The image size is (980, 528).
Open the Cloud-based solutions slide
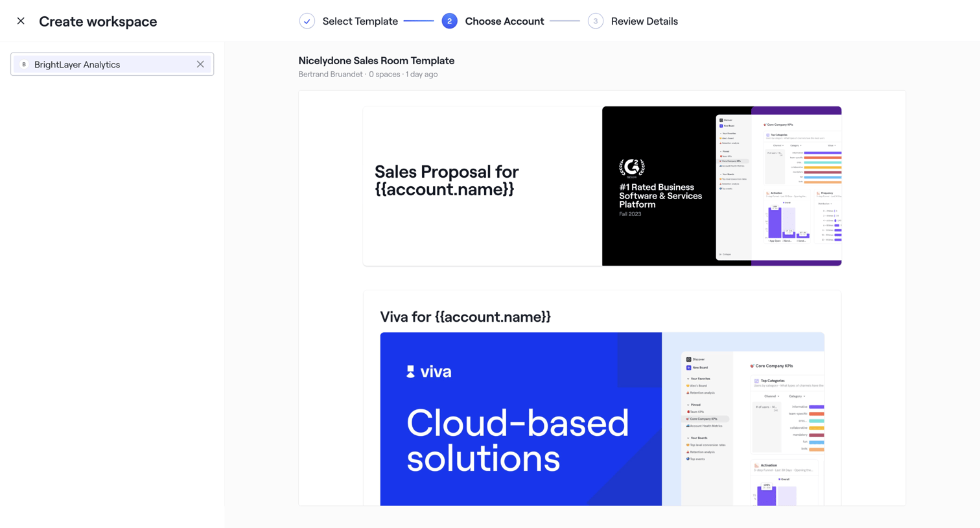[x=602, y=419]
